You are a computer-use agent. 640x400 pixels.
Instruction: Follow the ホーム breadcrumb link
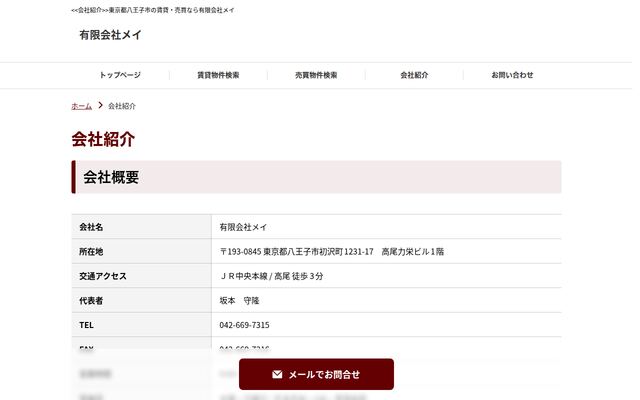pyautogui.click(x=81, y=106)
